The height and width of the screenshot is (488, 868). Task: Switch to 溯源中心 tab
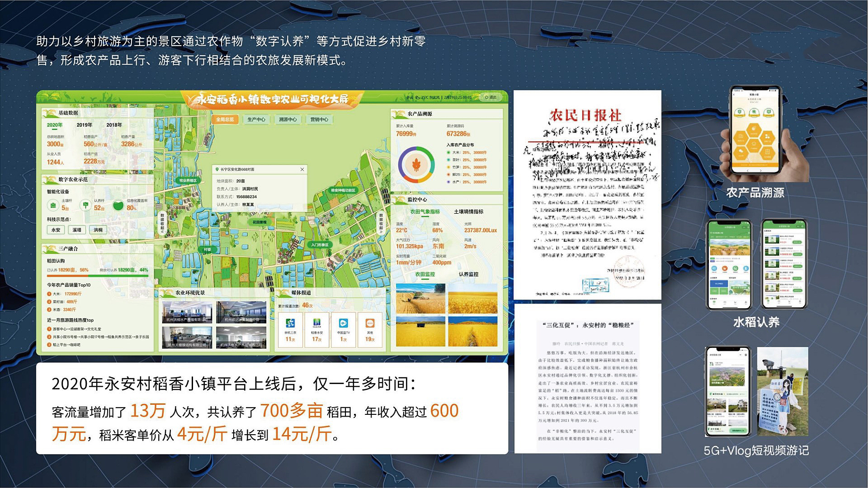coord(288,119)
